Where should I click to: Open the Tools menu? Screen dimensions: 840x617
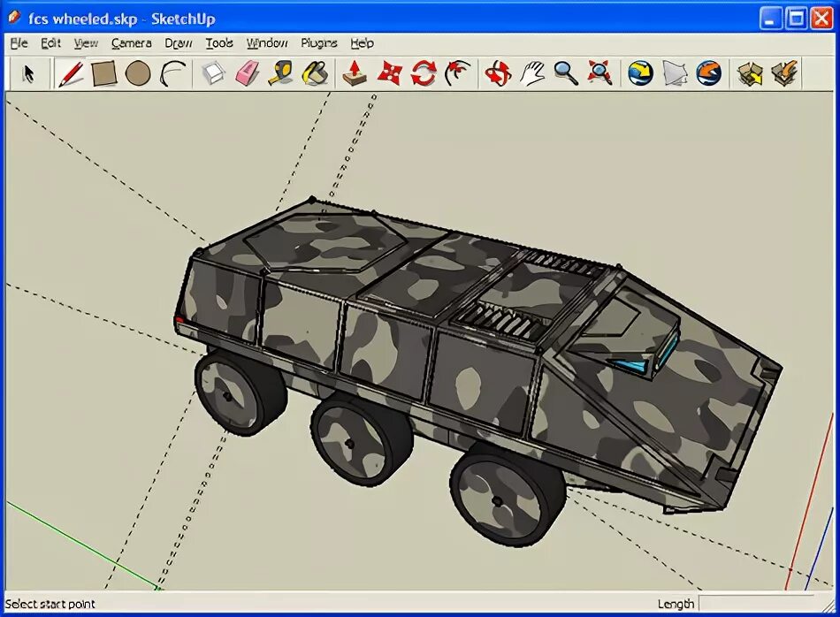(x=219, y=42)
